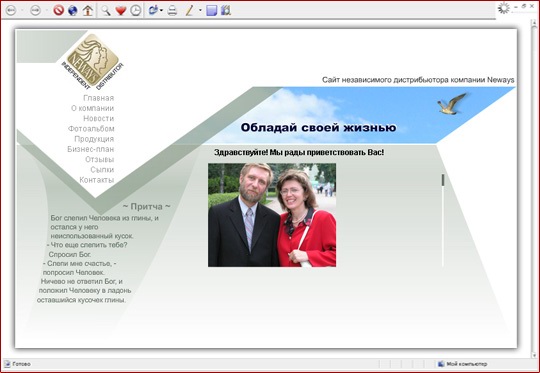Print the page using printer icon
The width and height of the screenshot is (540, 373).
coord(172,11)
